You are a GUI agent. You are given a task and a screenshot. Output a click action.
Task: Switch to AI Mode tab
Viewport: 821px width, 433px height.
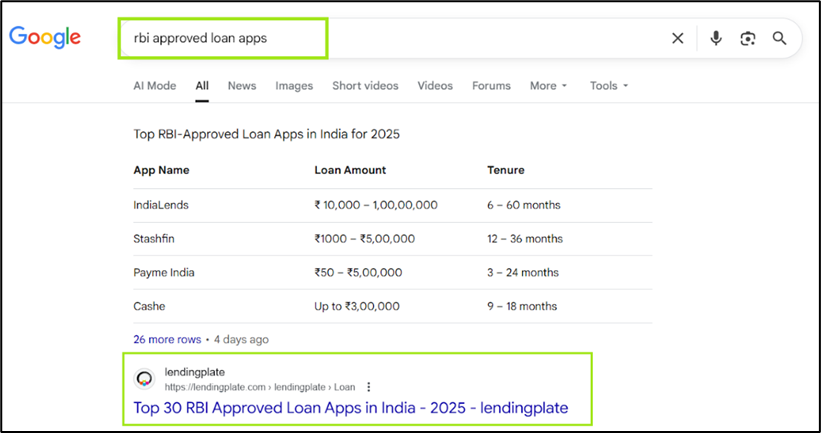153,86
